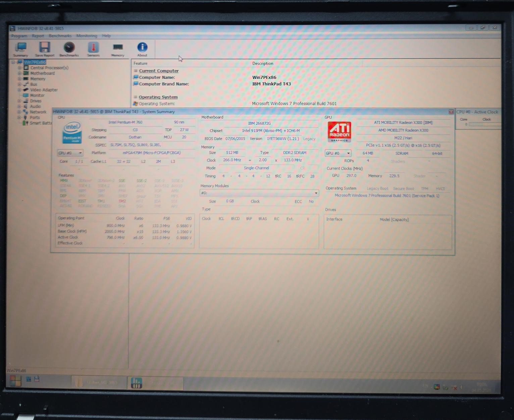Select the Network icon in the tree
The image size is (514, 420).
point(25,112)
